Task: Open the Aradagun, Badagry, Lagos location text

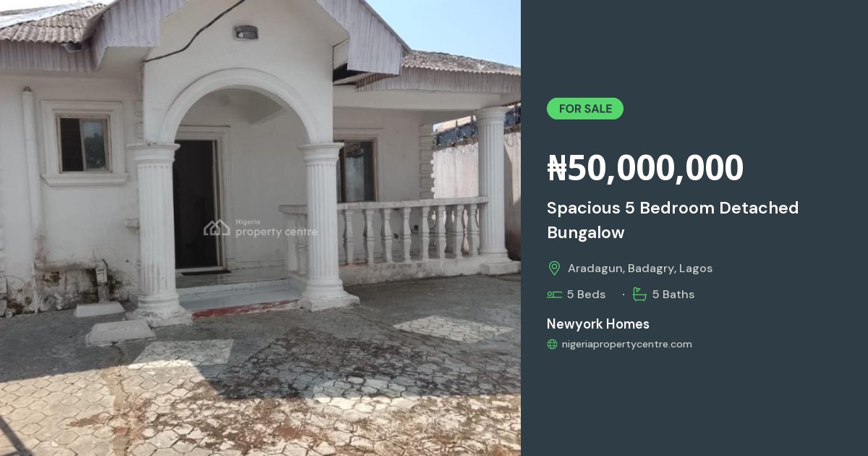Action: tap(640, 269)
